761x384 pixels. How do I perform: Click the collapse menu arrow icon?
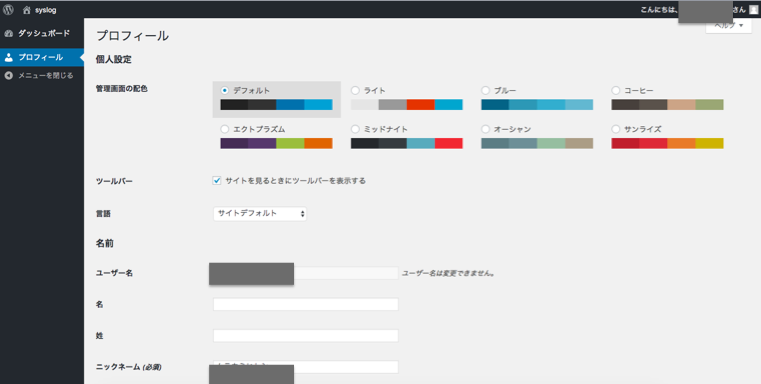click(x=8, y=76)
